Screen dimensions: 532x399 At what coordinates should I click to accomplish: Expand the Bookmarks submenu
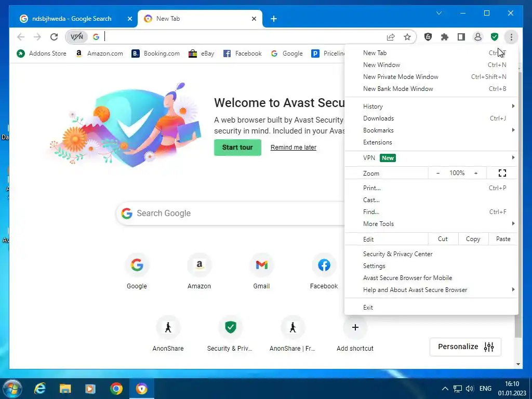pos(431,130)
